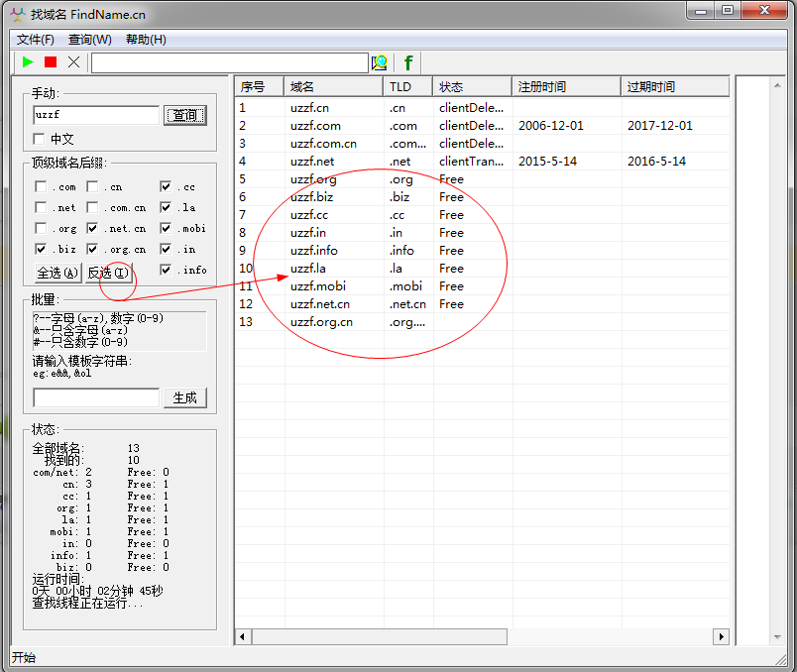This screenshot has width=797, height=672.
Task: Enable the .com suffix checkbox
Action: pos(42,186)
